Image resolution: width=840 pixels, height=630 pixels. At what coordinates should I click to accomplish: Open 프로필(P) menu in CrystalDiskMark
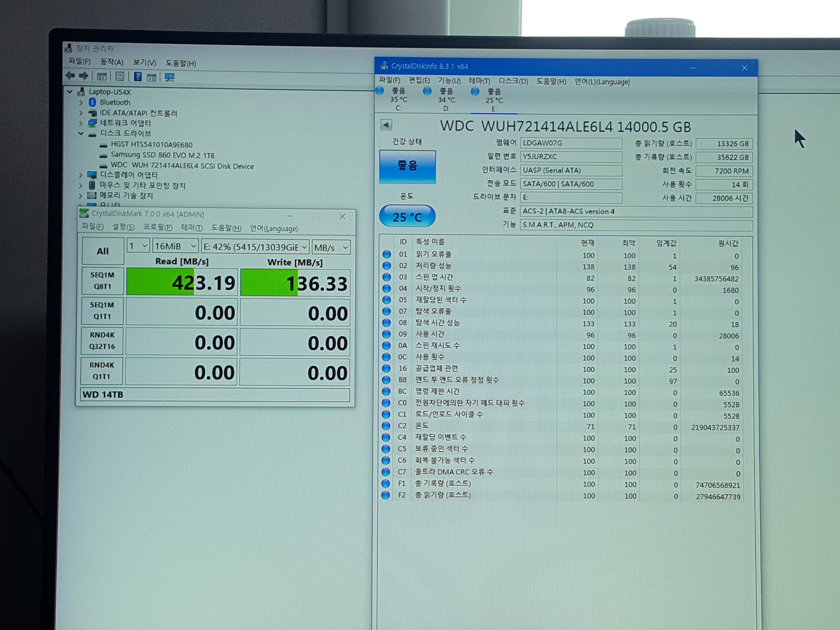(x=157, y=227)
